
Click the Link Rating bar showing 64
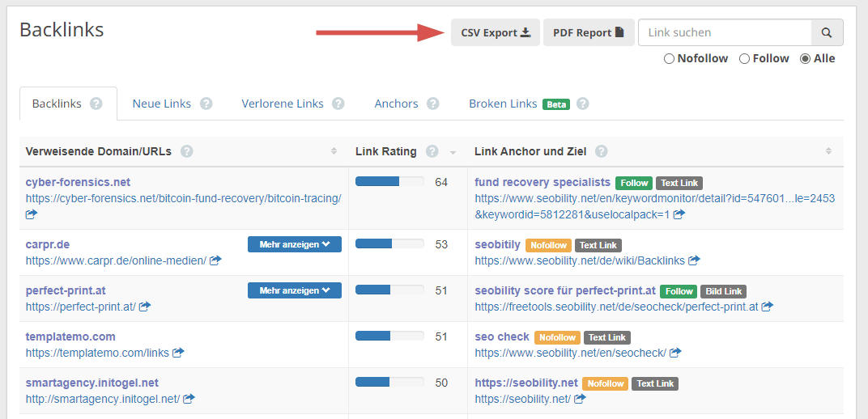click(x=389, y=181)
